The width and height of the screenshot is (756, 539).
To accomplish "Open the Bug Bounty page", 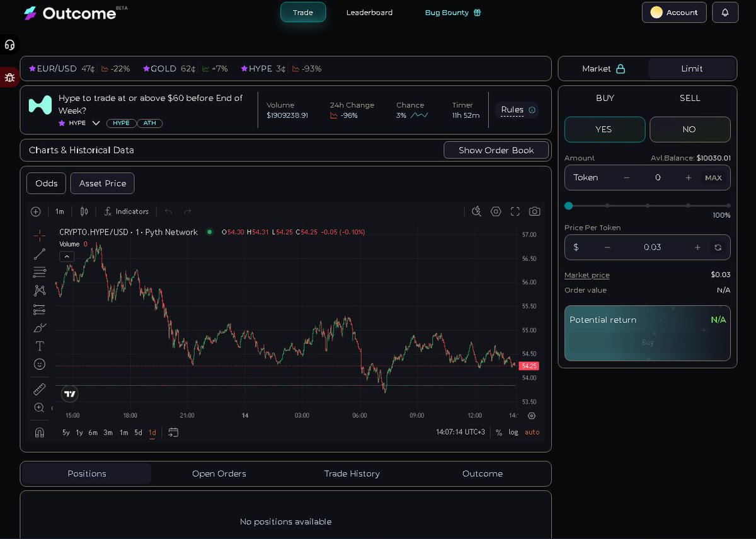I will coord(453,13).
